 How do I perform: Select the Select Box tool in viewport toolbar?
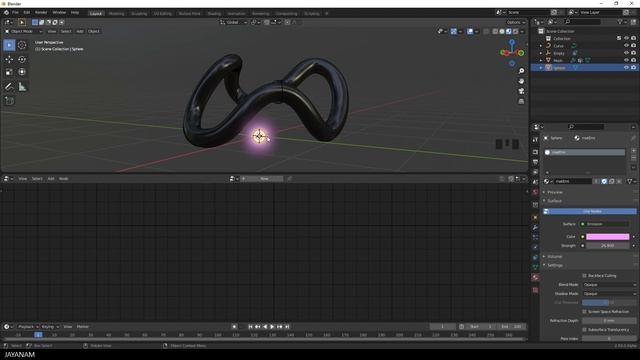coord(9,45)
